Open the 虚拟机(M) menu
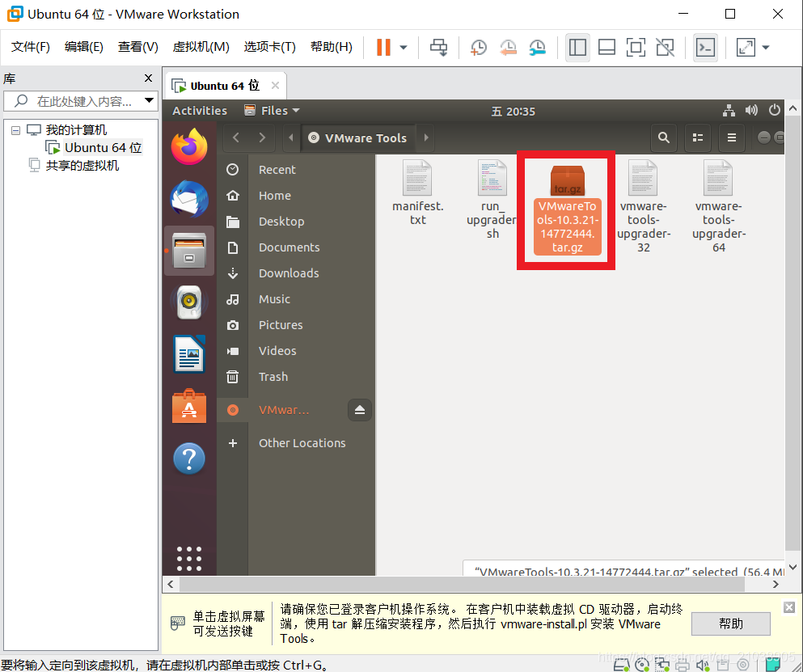 201,47
